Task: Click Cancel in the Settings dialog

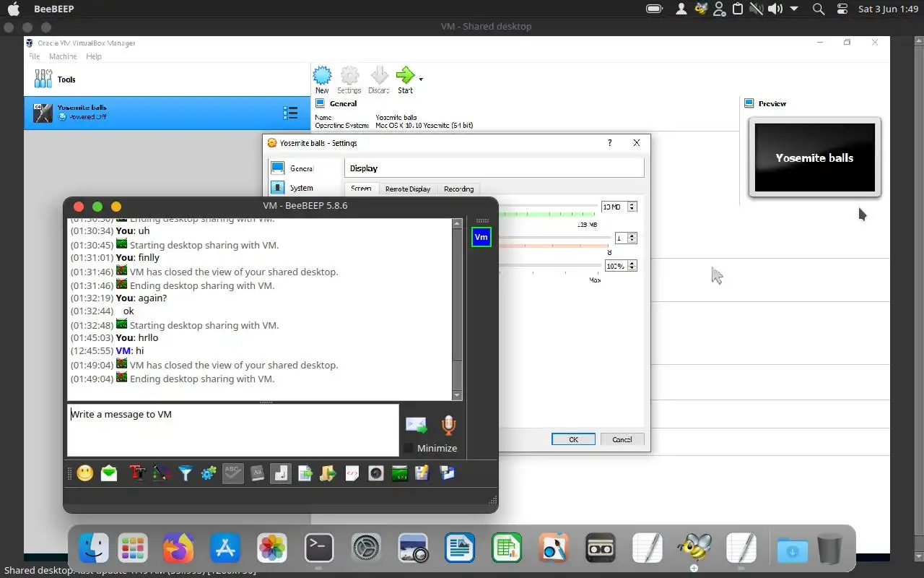Action: tap(622, 439)
